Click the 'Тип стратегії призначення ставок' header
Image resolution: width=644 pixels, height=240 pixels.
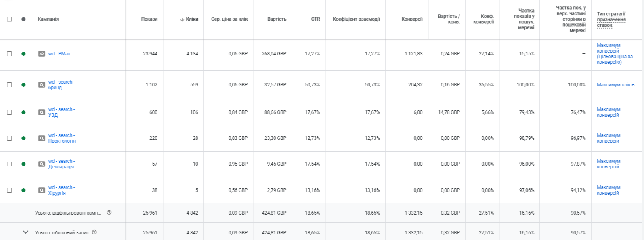click(x=611, y=19)
